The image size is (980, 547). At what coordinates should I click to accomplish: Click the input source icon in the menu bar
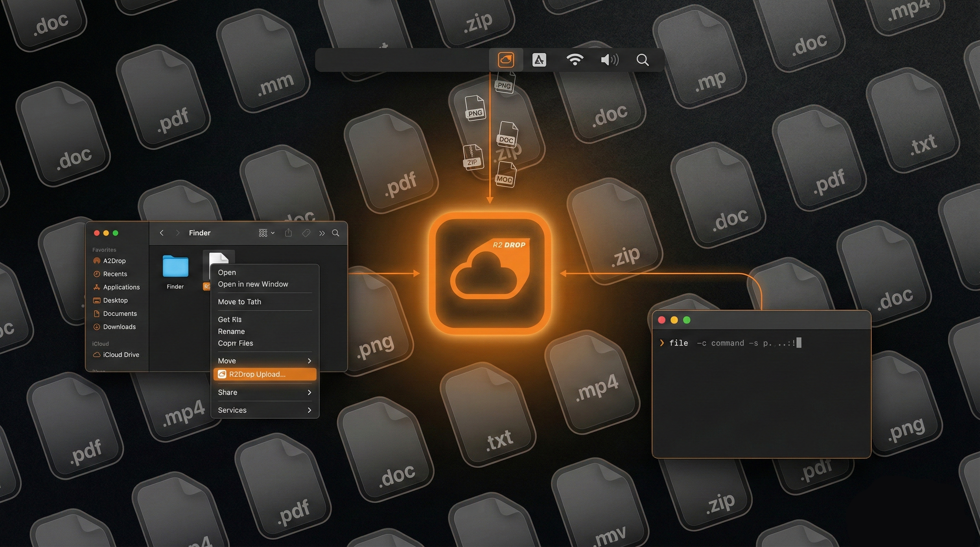tap(539, 59)
